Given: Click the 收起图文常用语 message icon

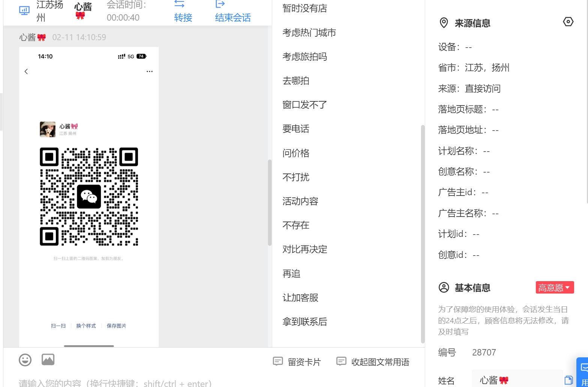Looking at the screenshot, I should pyautogui.click(x=341, y=361).
